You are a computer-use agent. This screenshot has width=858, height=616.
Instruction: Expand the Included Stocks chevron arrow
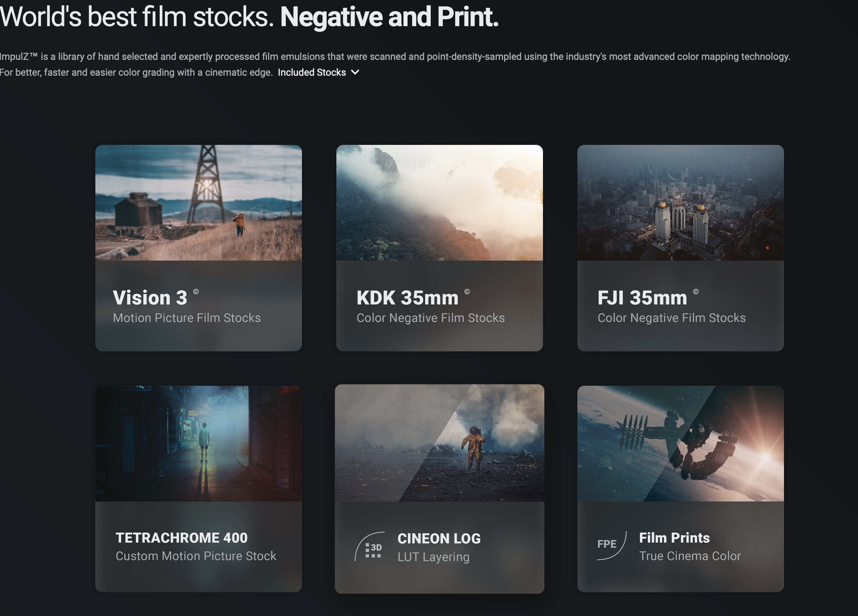coord(355,72)
